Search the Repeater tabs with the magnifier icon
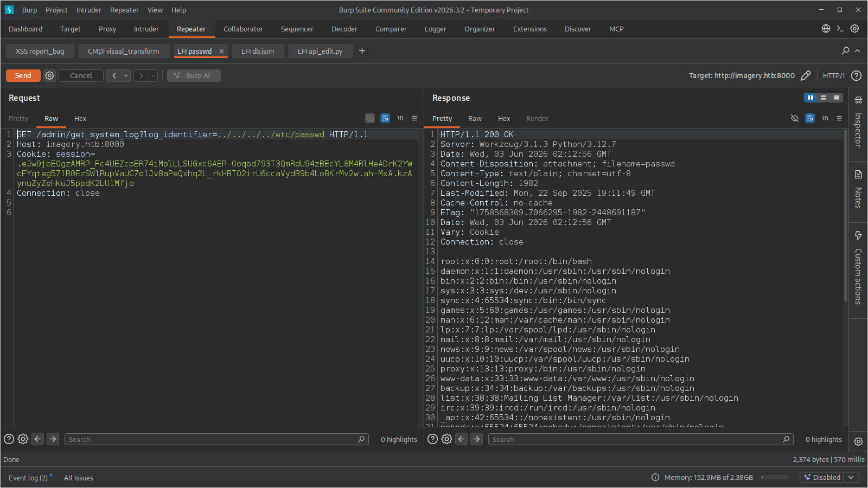Screen dimensions: 868x488 click(x=845, y=50)
